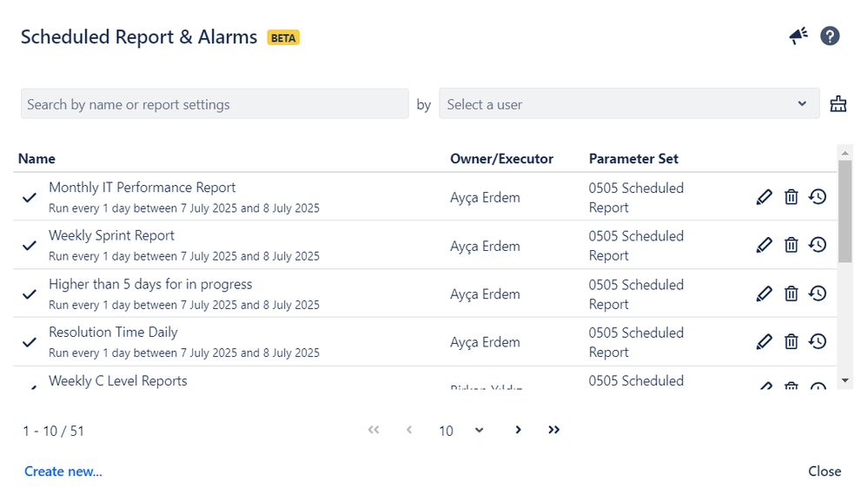Edit the Higher than 5 days report
Screen dimensions: 868x501
(764, 293)
